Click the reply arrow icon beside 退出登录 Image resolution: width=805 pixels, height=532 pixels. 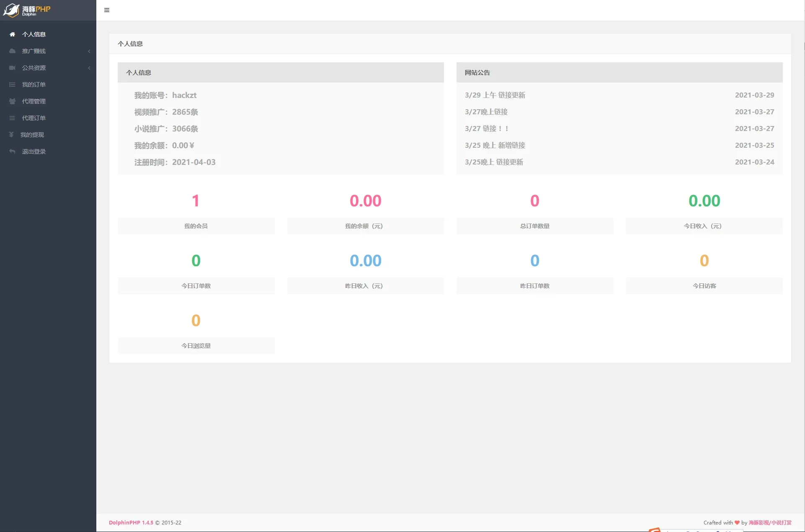tap(12, 152)
